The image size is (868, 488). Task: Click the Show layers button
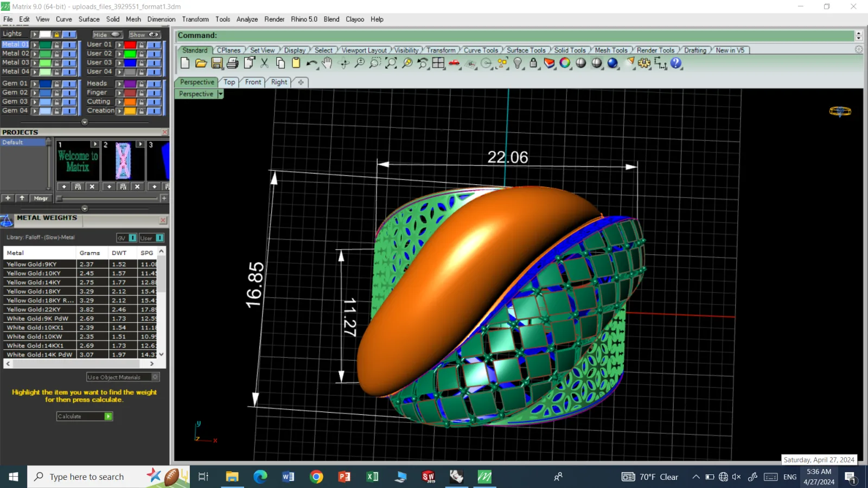(144, 34)
